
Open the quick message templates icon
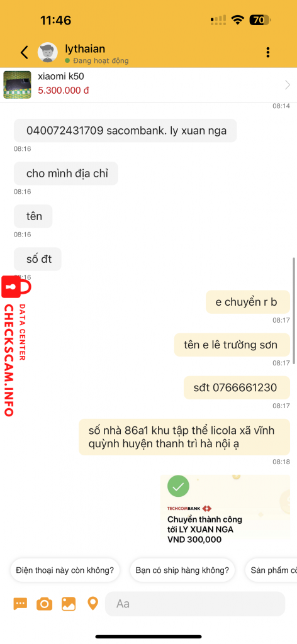click(20, 604)
